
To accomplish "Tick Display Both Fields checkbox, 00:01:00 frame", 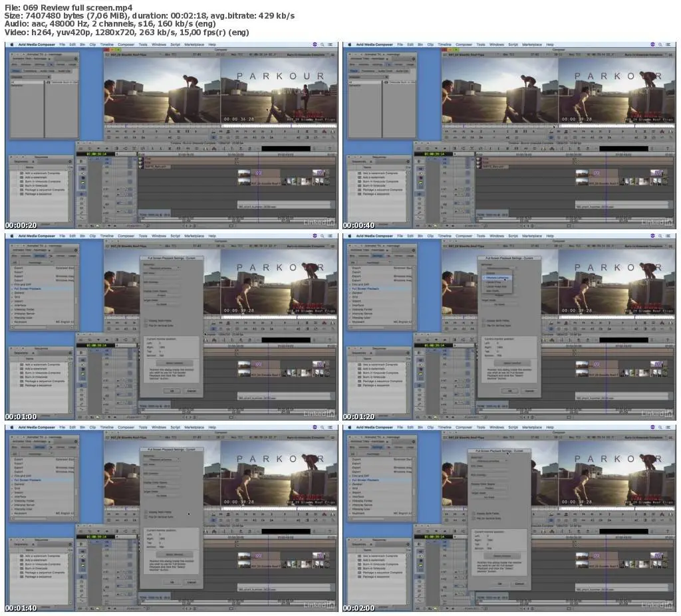I will pyautogui.click(x=146, y=320).
